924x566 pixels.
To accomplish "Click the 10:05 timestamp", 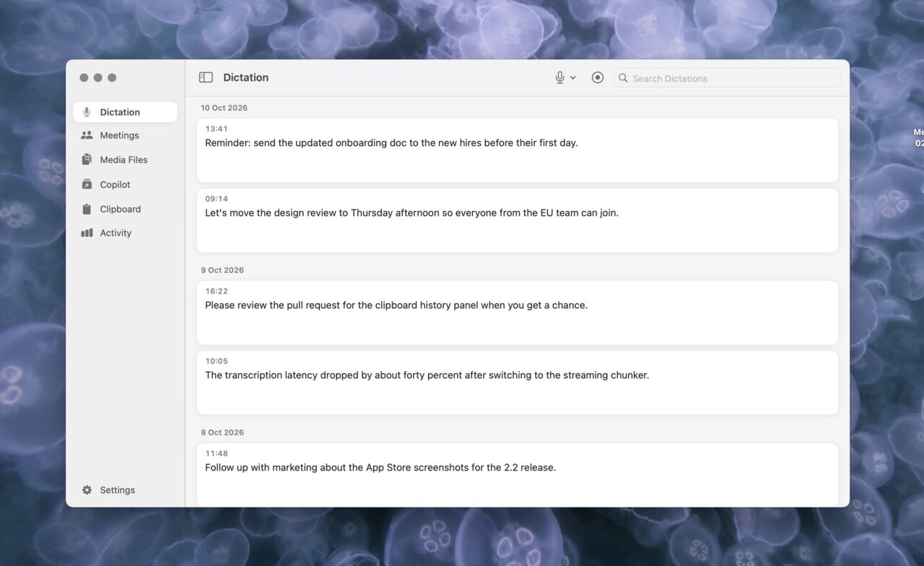I will click(217, 361).
